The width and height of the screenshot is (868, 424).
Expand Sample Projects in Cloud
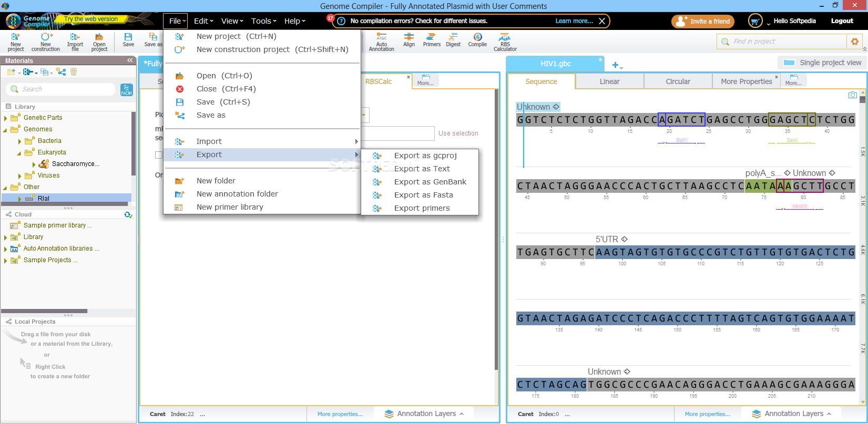click(6, 260)
